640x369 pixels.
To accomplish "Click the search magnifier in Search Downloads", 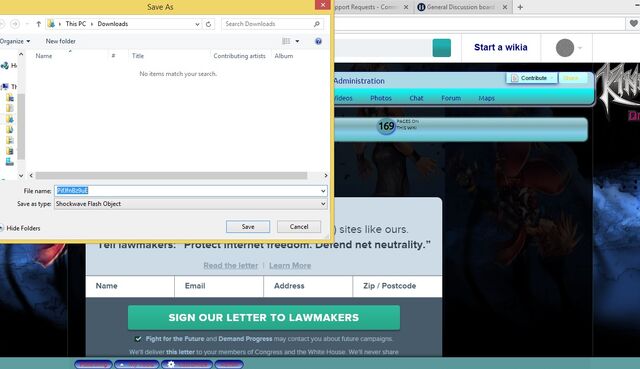I will pyautogui.click(x=317, y=24).
